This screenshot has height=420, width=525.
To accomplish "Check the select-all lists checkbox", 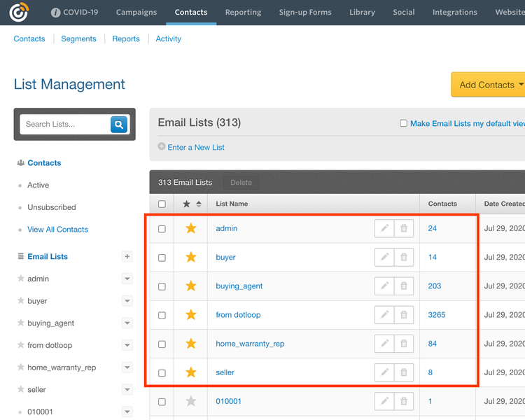I will click(162, 204).
